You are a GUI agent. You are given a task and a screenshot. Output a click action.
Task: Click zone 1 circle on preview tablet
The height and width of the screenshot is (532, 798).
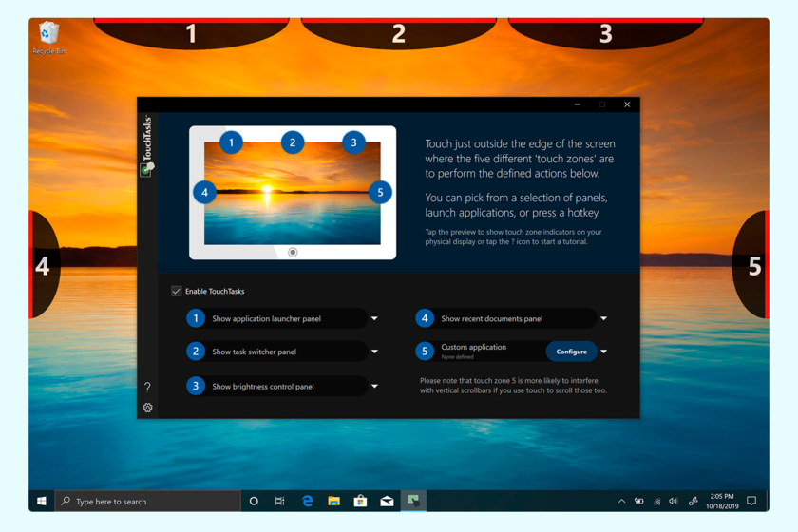coord(231,142)
